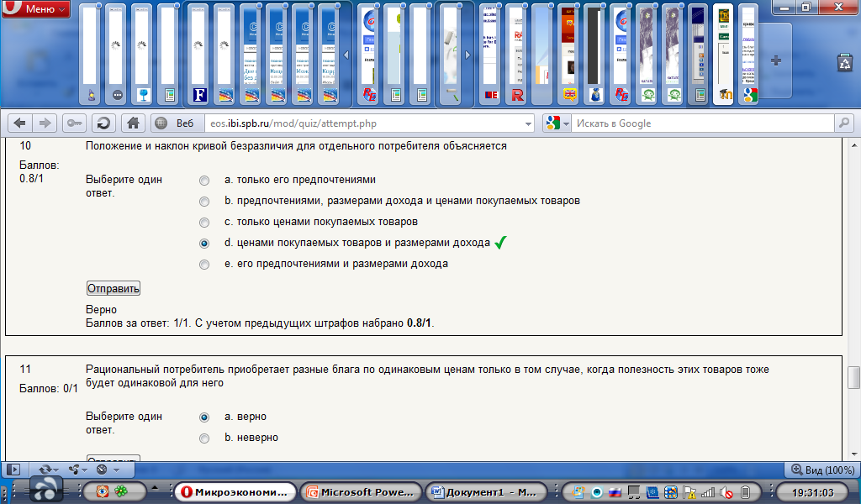Switch to Microsoft PowerPoint taskbar button

click(362, 492)
